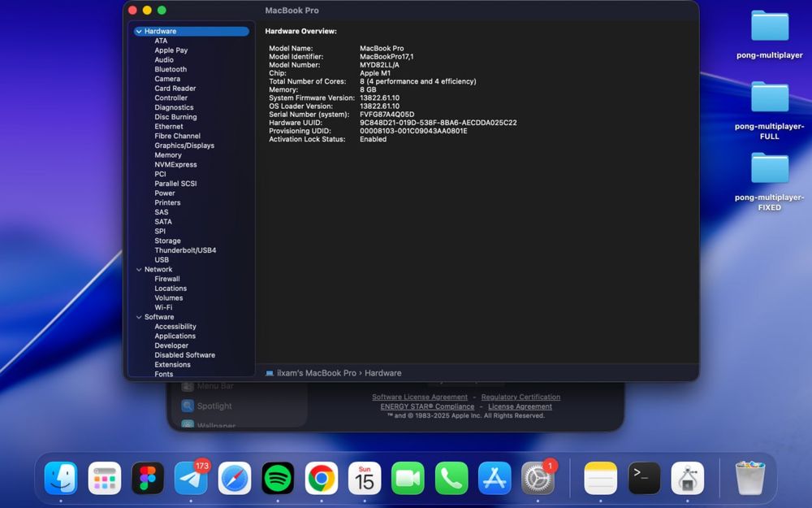Open Launchpad from the dock
Screen dimensions: 812x508
[x=105, y=478]
